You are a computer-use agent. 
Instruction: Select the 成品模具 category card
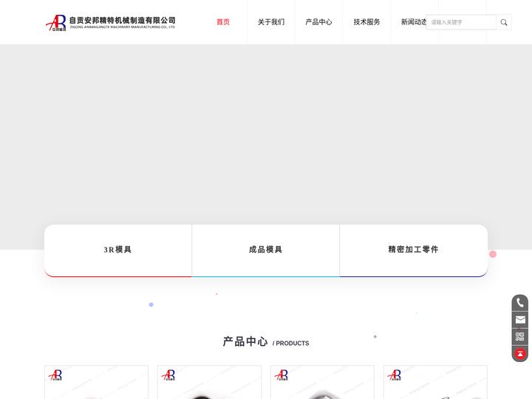click(266, 250)
